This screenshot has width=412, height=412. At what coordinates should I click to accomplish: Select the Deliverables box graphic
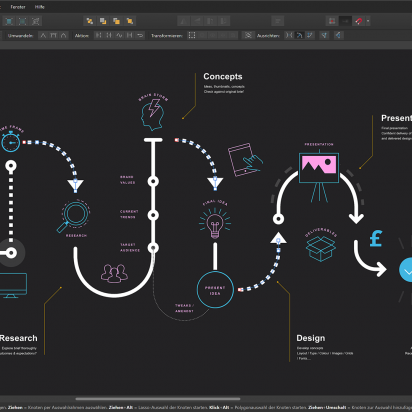[321, 249]
